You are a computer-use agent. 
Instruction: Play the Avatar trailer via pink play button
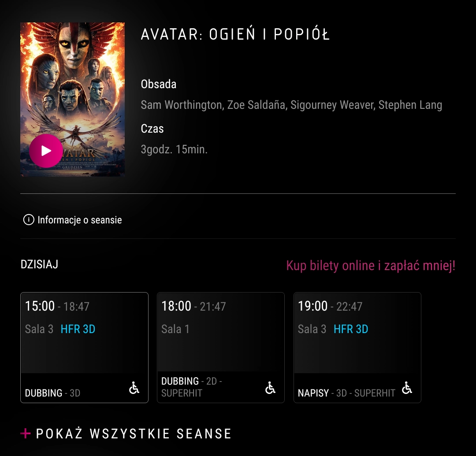click(x=46, y=151)
